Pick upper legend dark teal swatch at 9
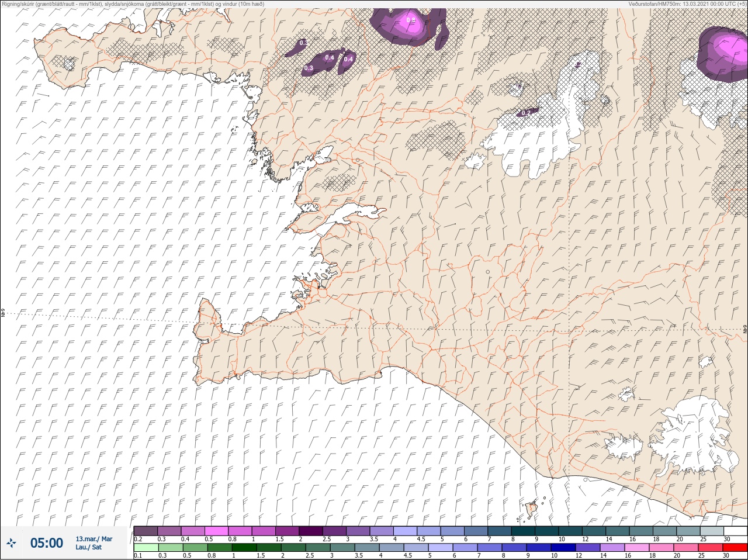The width and height of the screenshot is (748, 560). [547, 531]
